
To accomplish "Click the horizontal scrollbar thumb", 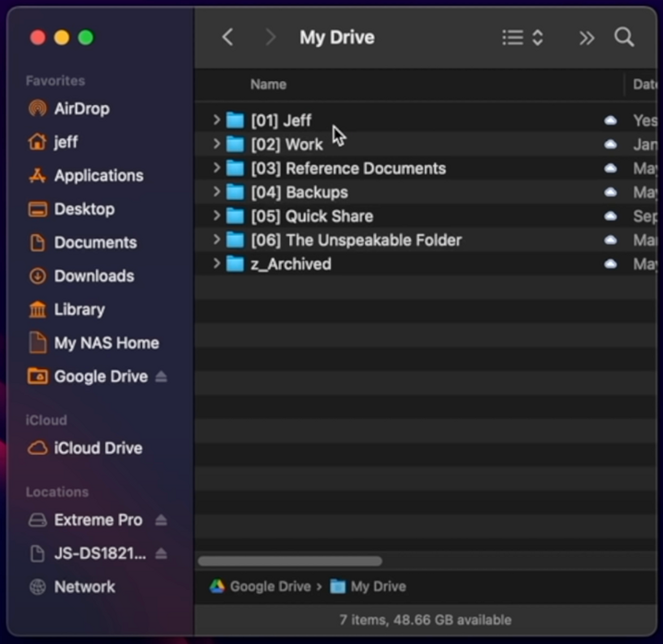I will pyautogui.click(x=290, y=562).
